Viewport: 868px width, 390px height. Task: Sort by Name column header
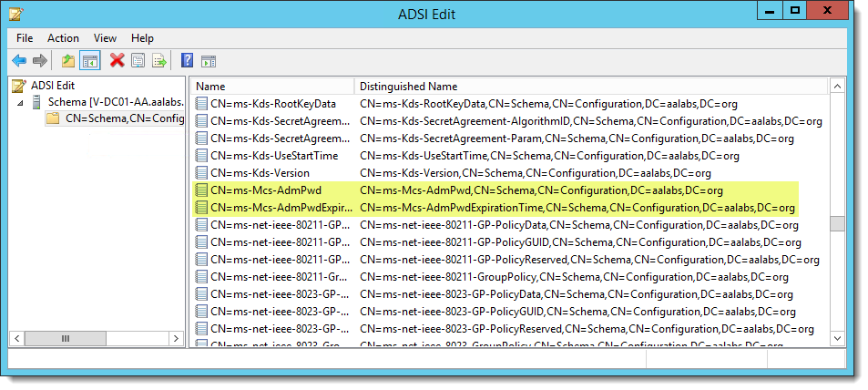click(x=273, y=86)
